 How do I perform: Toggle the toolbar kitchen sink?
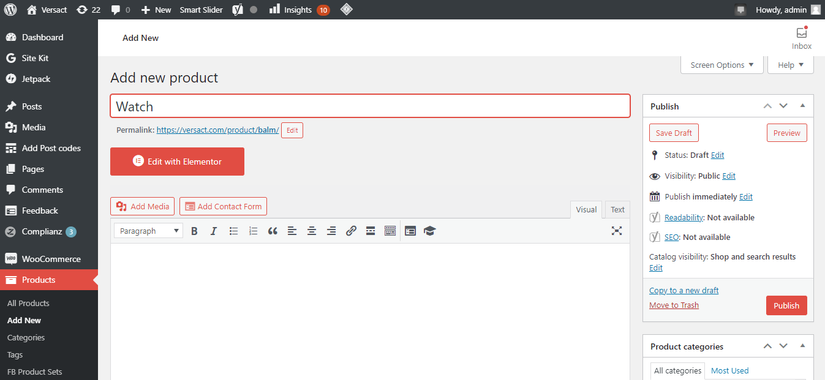pos(390,231)
